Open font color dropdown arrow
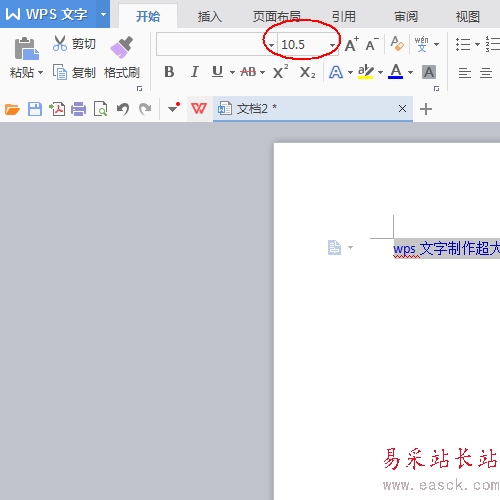Screen dimensions: 500x500 pyautogui.click(x=410, y=72)
